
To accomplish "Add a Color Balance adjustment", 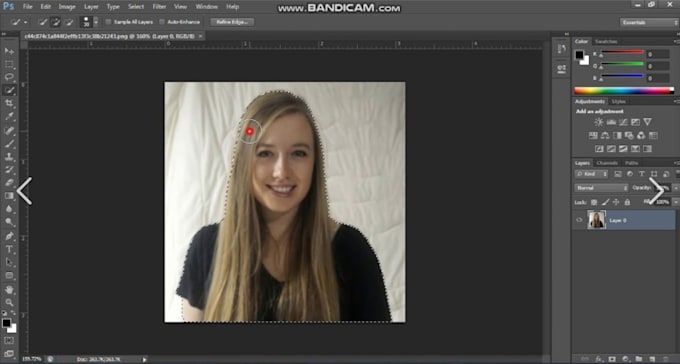I will tap(605, 135).
